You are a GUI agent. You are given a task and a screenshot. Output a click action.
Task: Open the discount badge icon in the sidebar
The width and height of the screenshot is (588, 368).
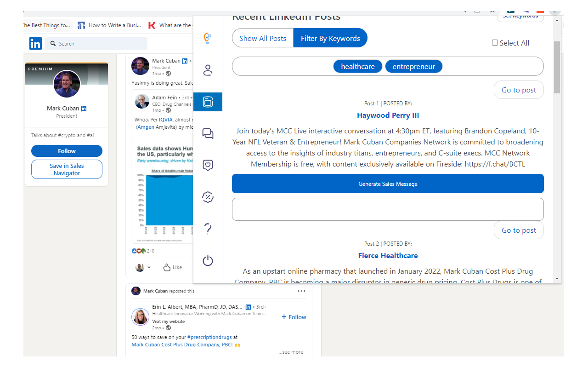click(208, 197)
